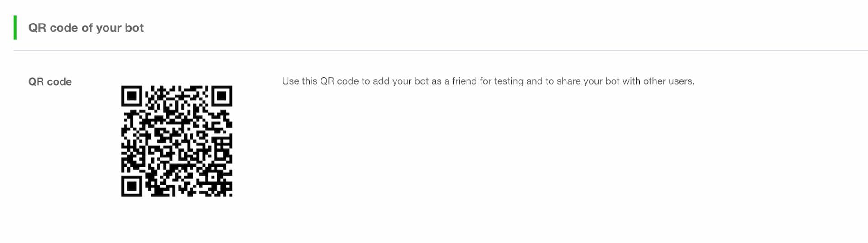
Task: Click 'Use this QR code' at description start
Action: click(x=320, y=81)
